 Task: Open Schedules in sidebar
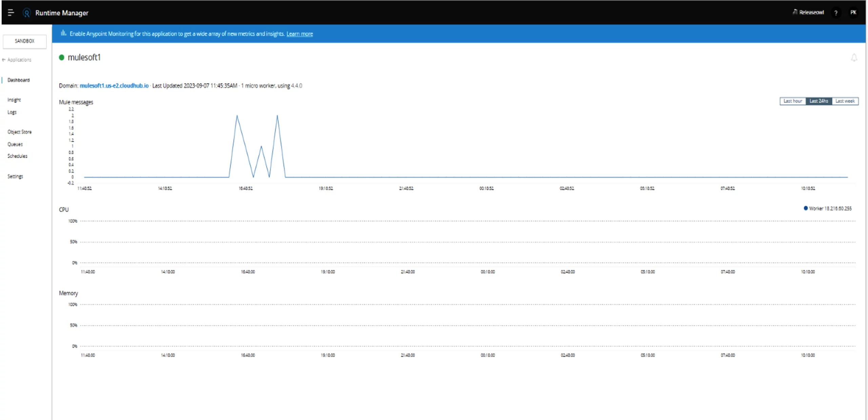point(17,156)
